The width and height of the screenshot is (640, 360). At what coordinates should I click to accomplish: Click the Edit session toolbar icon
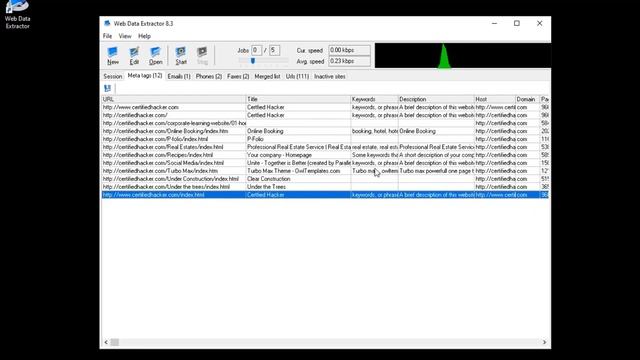[134, 56]
